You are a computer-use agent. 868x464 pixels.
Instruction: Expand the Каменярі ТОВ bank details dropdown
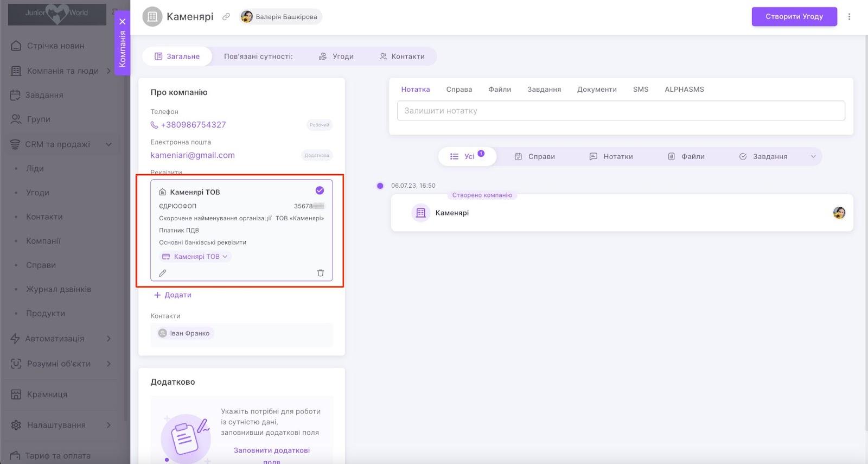[196, 257]
